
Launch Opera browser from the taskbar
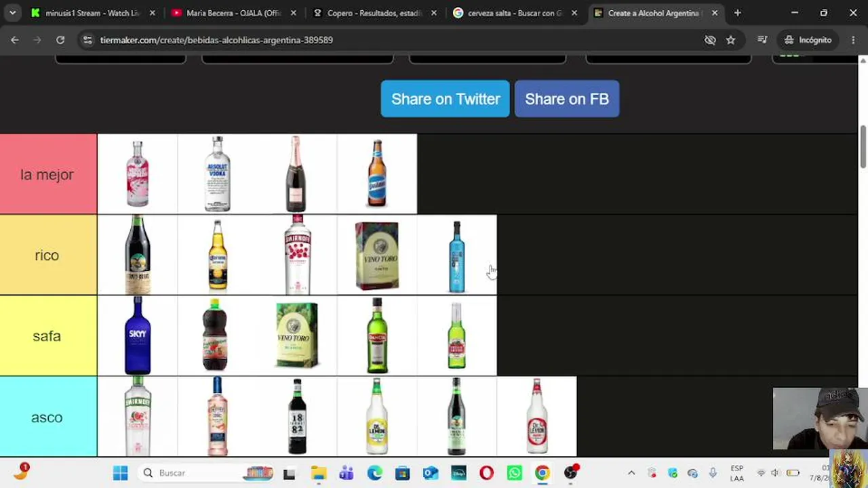point(486,473)
